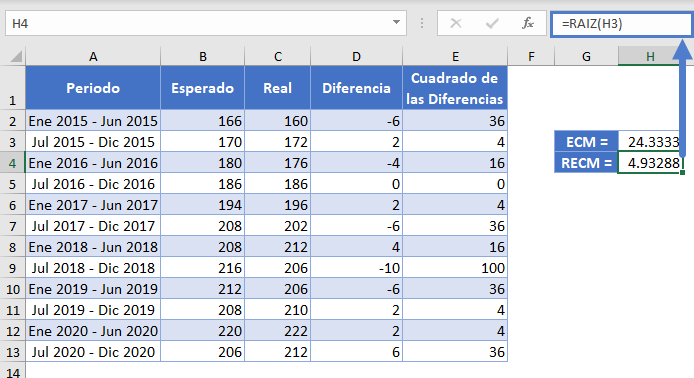Click Diferencia value 0 in row 5

pos(356,184)
